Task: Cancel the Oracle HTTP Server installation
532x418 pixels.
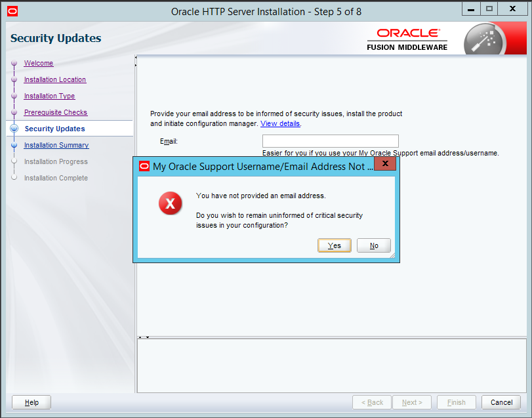Action: tap(501, 402)
